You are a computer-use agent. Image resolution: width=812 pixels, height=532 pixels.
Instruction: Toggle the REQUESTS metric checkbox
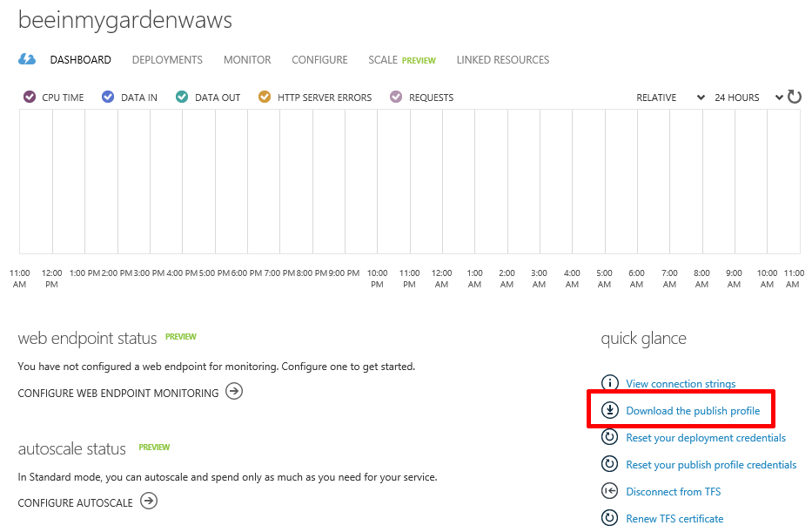click(396, 97)
